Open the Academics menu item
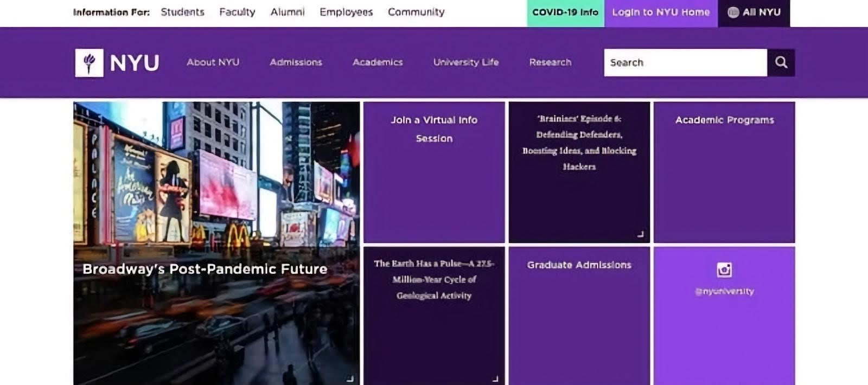 point(378,62)
